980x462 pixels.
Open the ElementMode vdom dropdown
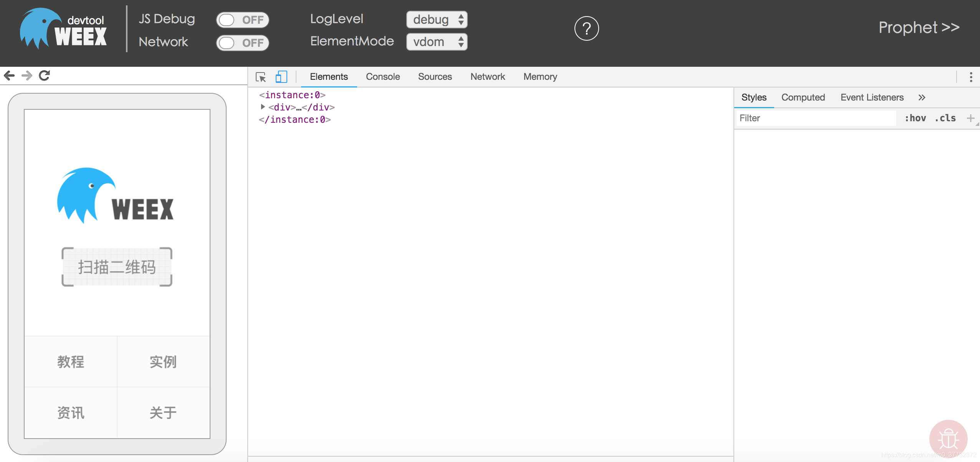coord(437,42)
